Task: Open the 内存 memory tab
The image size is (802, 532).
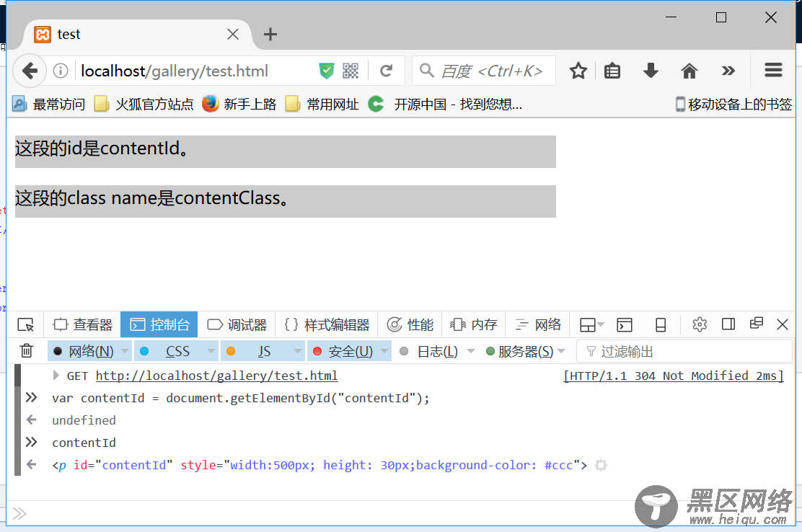Action: [x=474, y=324]
